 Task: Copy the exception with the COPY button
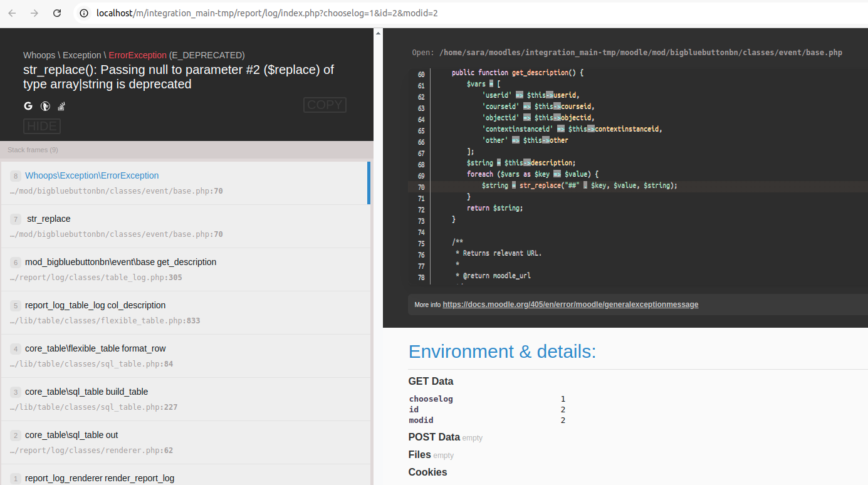[x=325, y=105]
